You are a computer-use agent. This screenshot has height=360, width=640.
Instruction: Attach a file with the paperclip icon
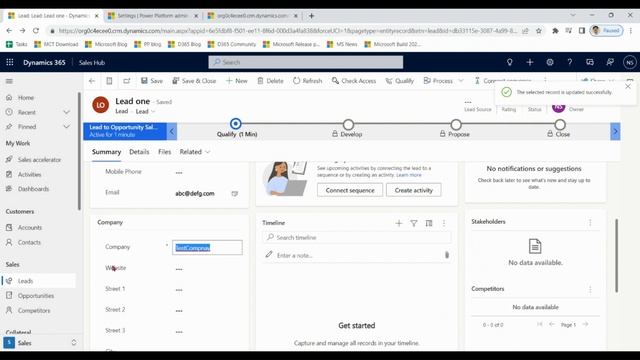(x=447, y=255)
